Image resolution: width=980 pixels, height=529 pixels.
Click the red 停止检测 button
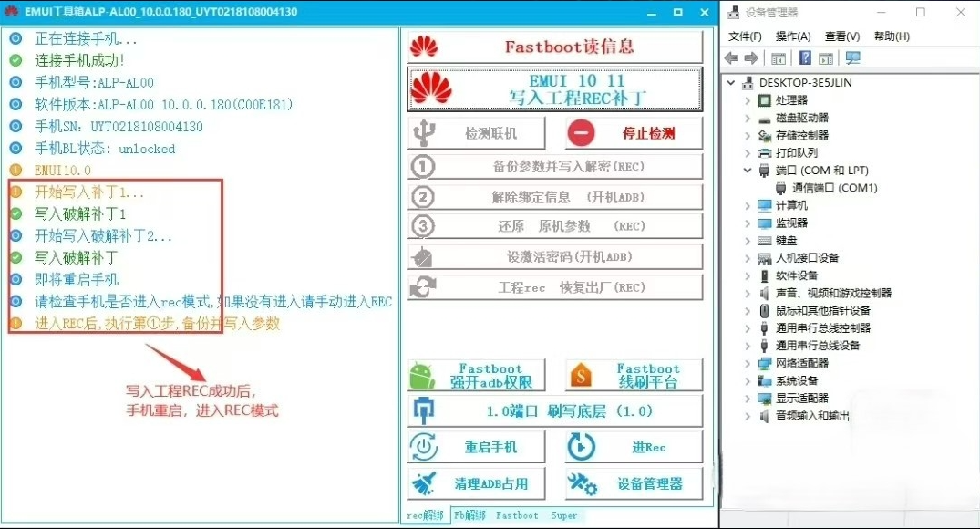634,133
